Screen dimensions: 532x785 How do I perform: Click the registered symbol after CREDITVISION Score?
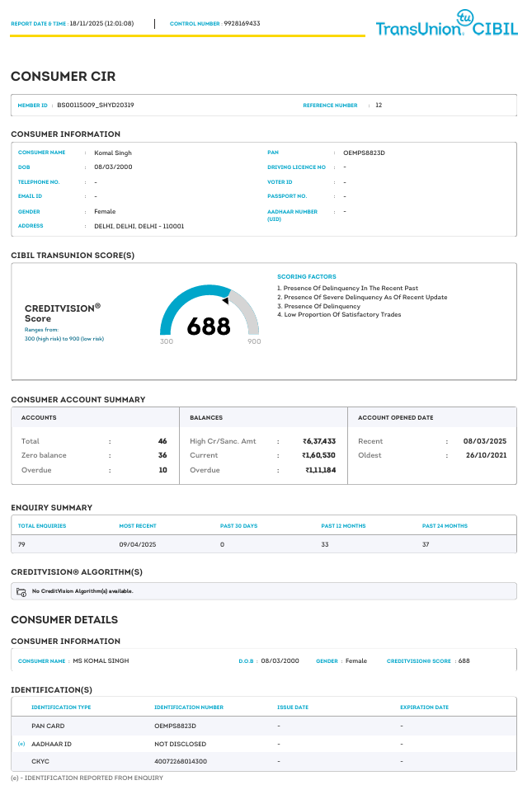pyautogui.click(x=97, y=306)
